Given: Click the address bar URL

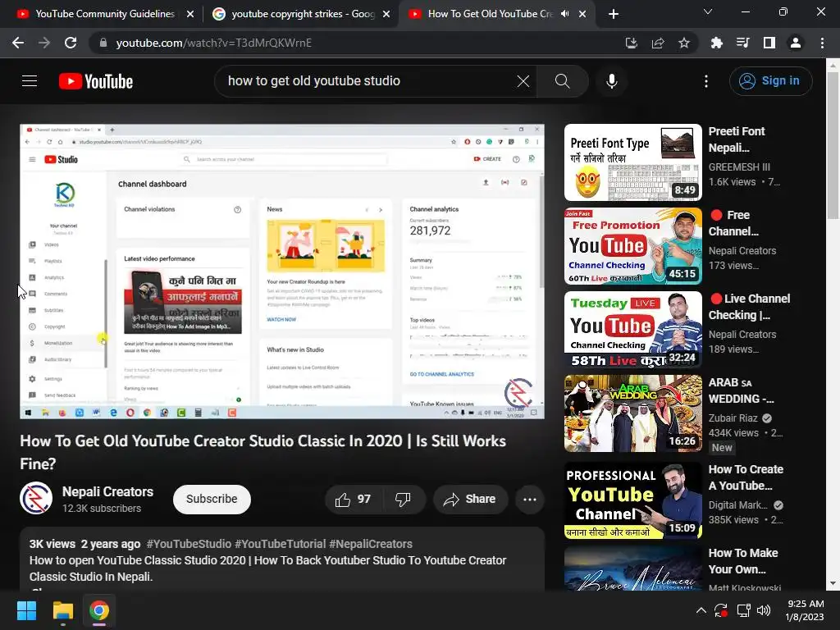Looking at the screenshot, I should pyautogui.click(x=214, y=43).
